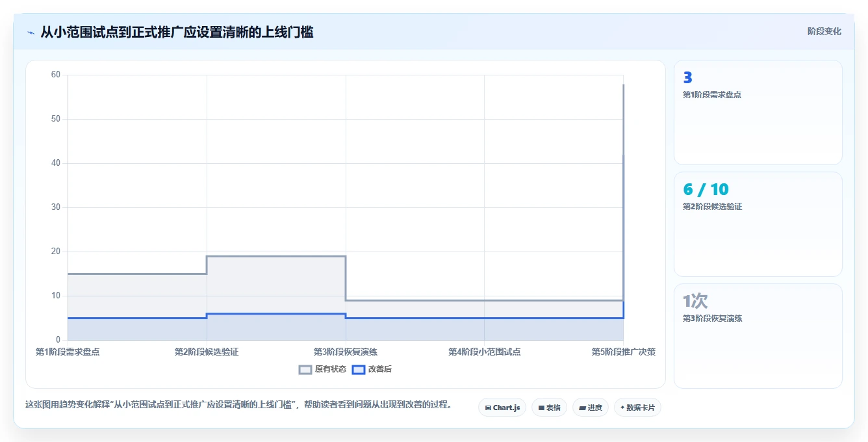Viewport: 868px width, 442px height.
Task: Open the card showing 6 / 10
Action: coord(758,224)
